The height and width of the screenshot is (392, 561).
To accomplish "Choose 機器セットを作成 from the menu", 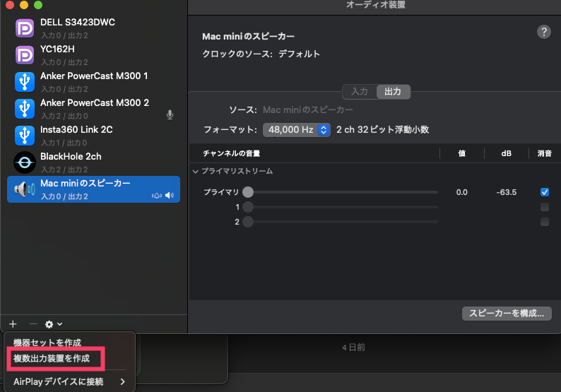I will [x=47, y=343].
